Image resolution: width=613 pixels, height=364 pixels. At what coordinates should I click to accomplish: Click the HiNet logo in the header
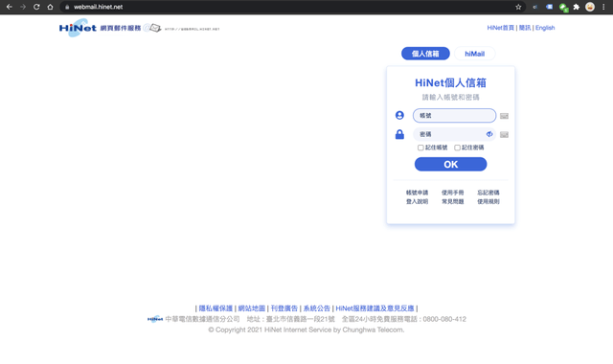[x=78, y=28]
